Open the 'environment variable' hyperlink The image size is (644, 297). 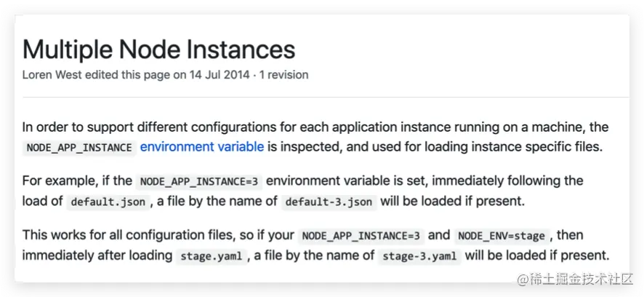tap(202, 147)
